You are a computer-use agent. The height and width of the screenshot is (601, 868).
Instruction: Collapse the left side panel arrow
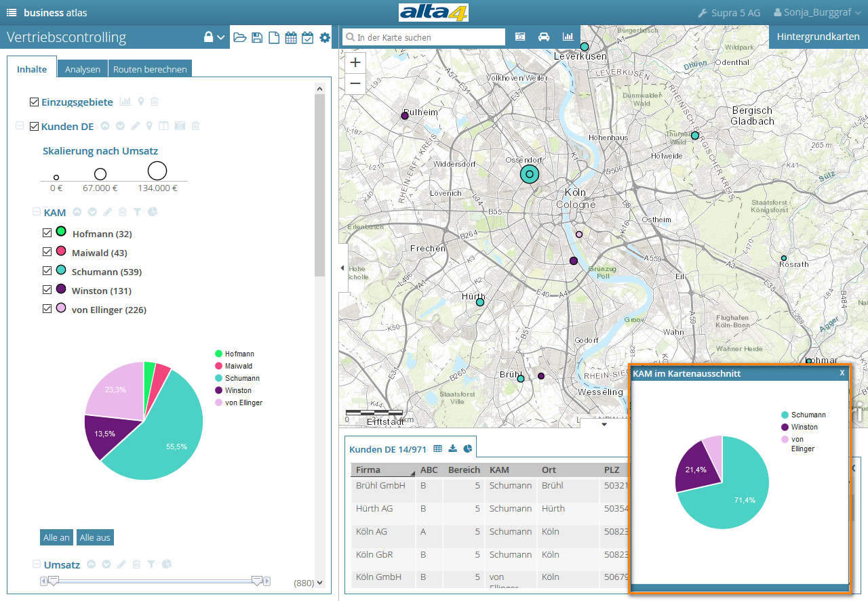(343, 268)
